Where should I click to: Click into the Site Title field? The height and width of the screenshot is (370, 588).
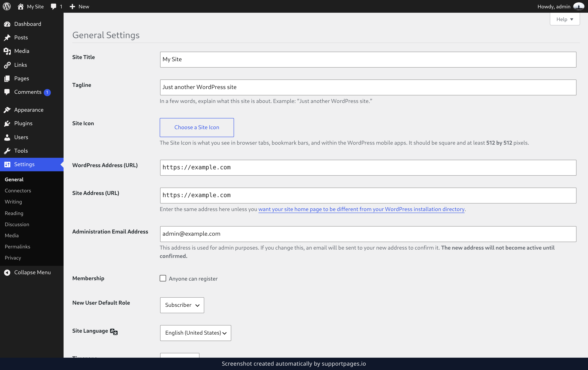(368, 59)
